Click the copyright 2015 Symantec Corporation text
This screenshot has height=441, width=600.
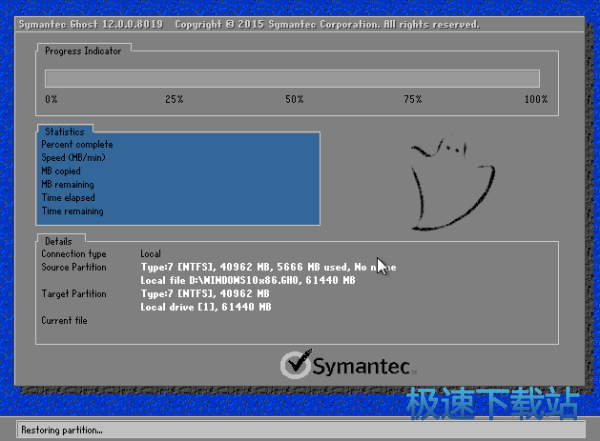pyautogui.click(x=327, y=24)
